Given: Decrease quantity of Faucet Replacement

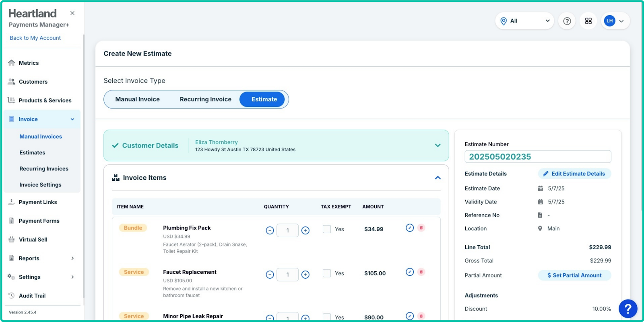Looking at the screenshot, I should (x=270, y=275).
